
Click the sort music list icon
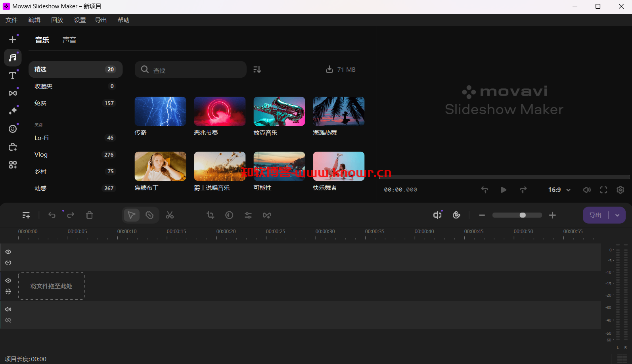coord(257,69)
